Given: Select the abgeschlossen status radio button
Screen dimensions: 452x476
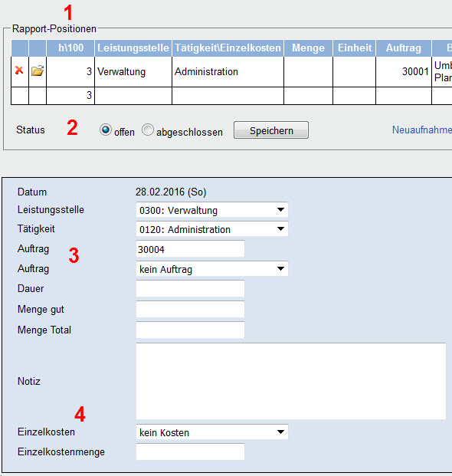Looking at the screenshot, I should pos(148,130).
